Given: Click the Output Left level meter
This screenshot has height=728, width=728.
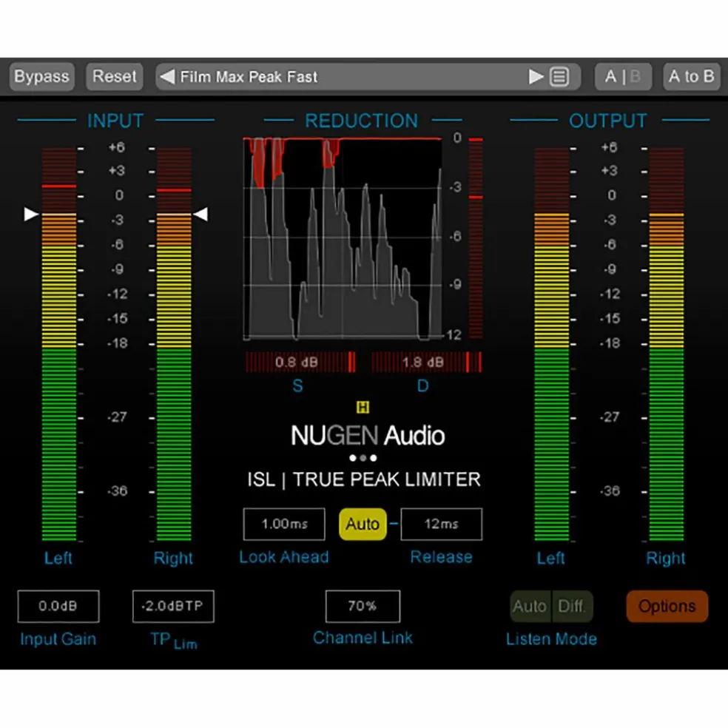Looking at the screenshot, I should tap(552, 344).
